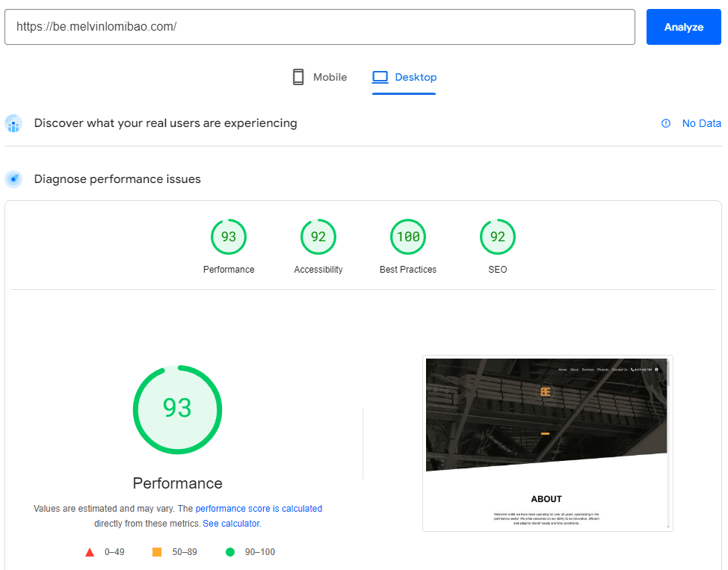Click inside the URL input field

pyautogui.click(x=321, y=26)
